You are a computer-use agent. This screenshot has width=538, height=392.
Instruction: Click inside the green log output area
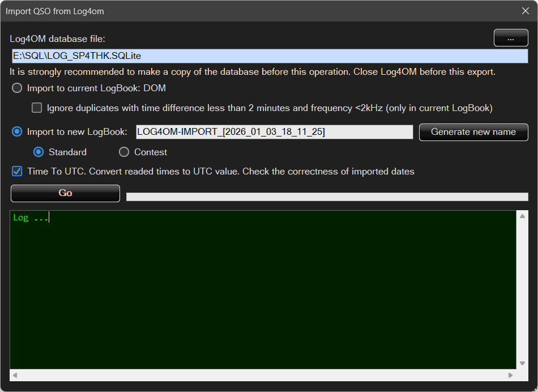click(x=263, y=289)
